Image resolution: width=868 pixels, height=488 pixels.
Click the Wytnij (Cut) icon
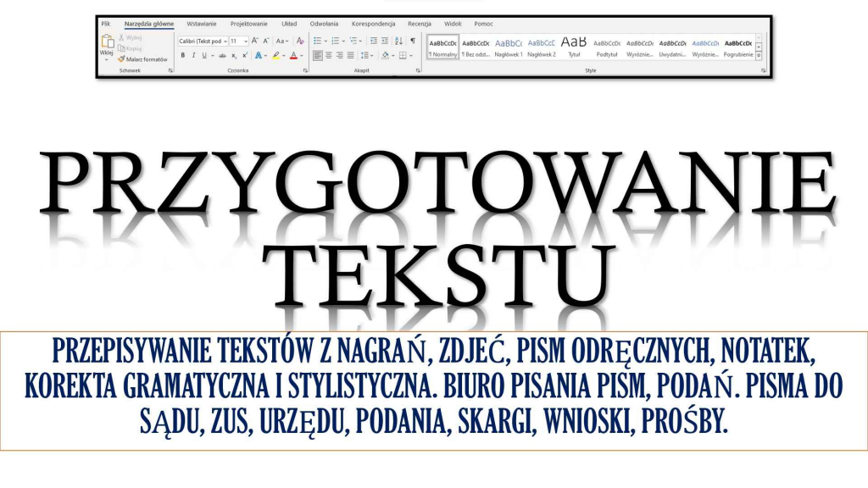(122, 36)
